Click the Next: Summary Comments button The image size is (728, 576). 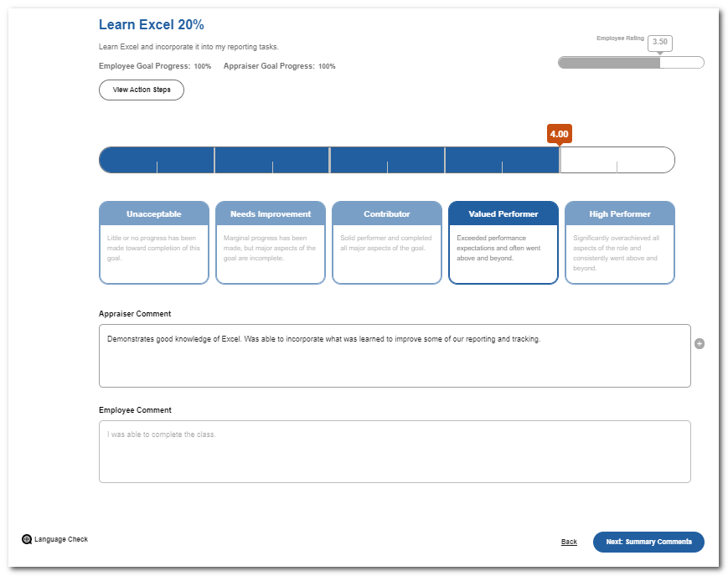648,542
